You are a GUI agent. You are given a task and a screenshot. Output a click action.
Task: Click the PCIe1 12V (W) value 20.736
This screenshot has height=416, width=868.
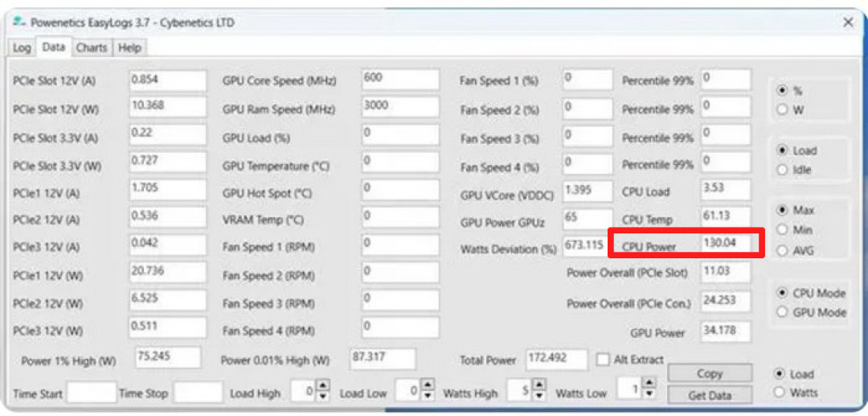click(x=168, y=272)
